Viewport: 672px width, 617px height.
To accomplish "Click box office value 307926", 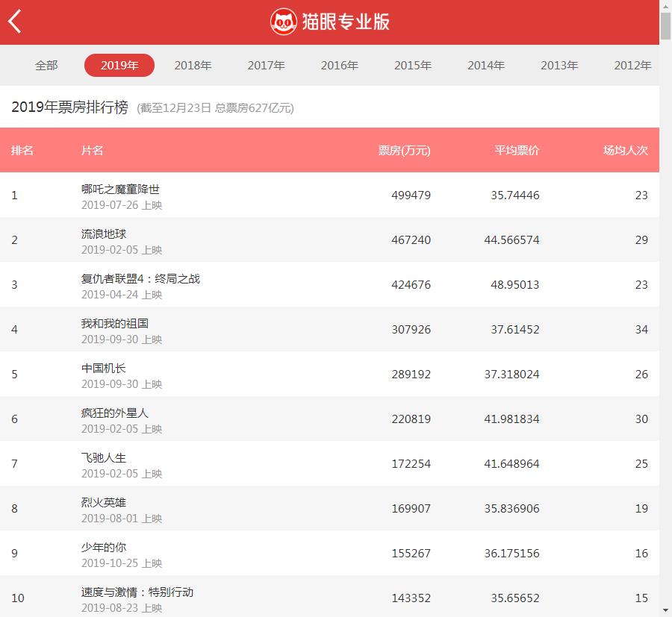I will point(411,329).
